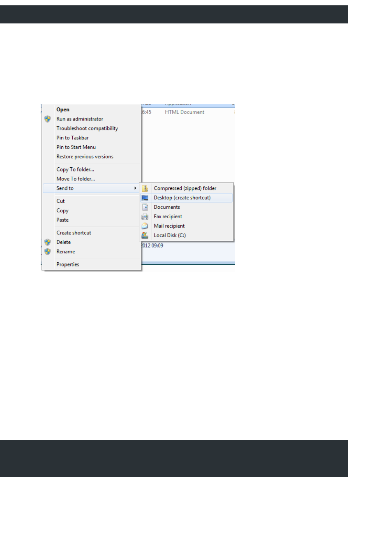Select Pin to Taskbar

click(92, 138)
